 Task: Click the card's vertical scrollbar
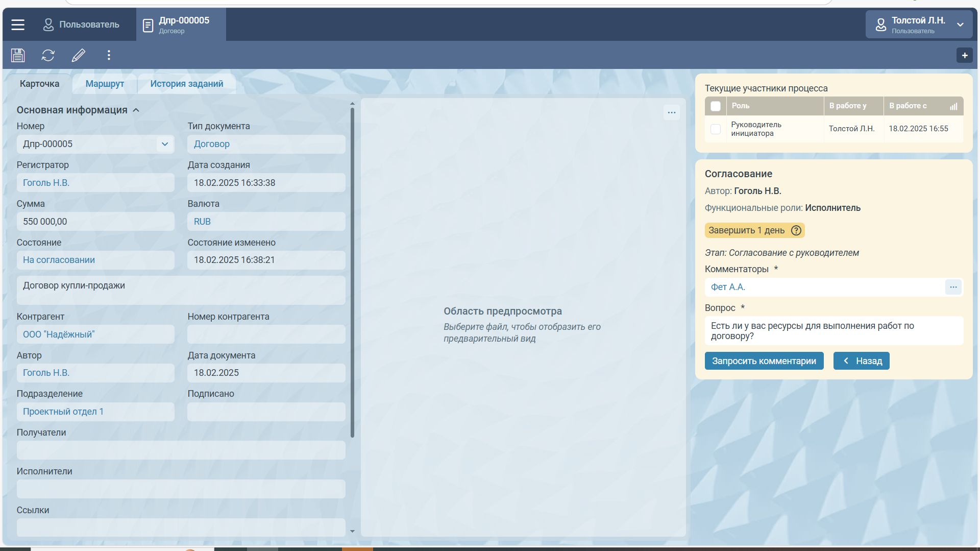click(352, 271)
